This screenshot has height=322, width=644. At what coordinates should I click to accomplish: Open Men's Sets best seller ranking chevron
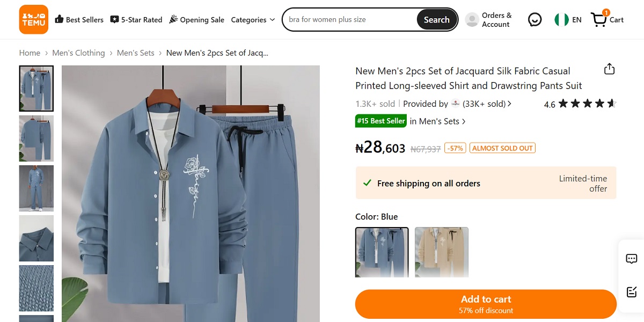tap(464, 122)
